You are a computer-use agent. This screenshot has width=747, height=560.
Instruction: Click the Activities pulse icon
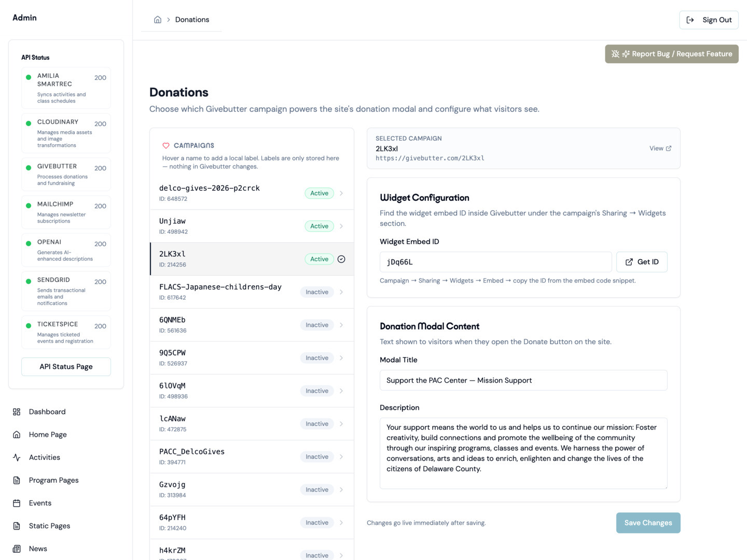tap(17, 457)
